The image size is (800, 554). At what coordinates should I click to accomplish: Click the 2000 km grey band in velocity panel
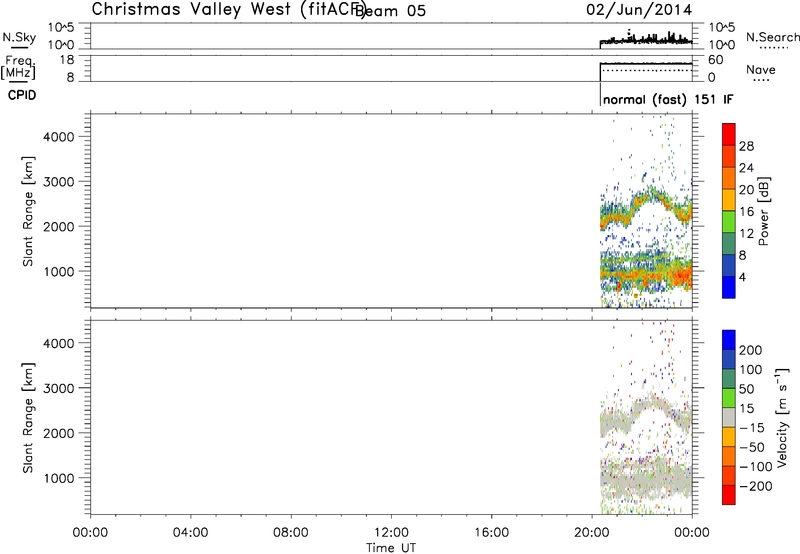[645, 413]
